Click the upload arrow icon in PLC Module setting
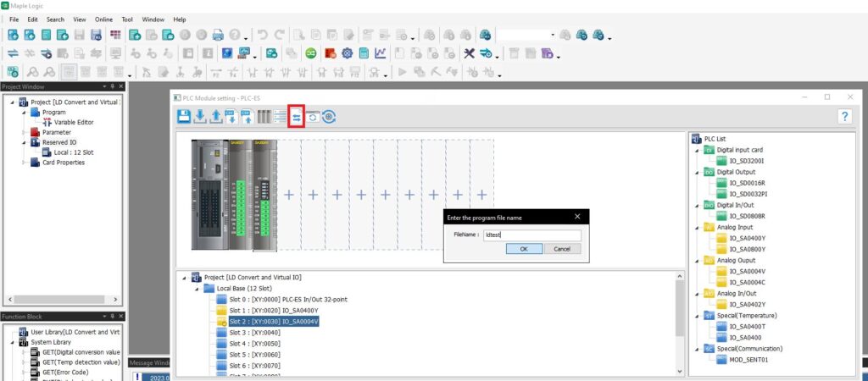This screenshot has height=381, width=868. coord(216,117)
